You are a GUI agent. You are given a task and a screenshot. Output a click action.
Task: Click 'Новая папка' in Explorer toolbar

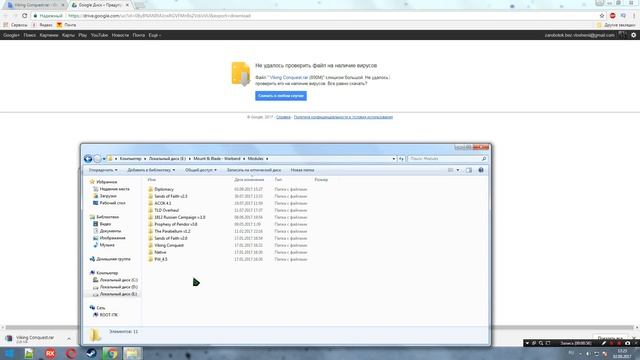tap(302, 170)
